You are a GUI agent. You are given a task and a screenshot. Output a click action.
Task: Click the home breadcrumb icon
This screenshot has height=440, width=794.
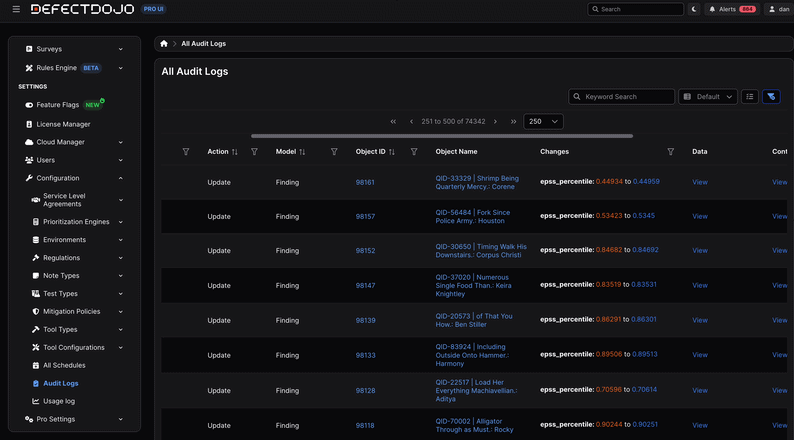click(x=164, y=44)
